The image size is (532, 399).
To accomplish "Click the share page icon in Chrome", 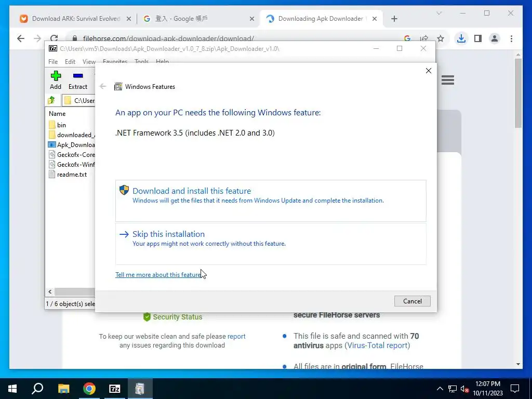I will click(424, 38).
